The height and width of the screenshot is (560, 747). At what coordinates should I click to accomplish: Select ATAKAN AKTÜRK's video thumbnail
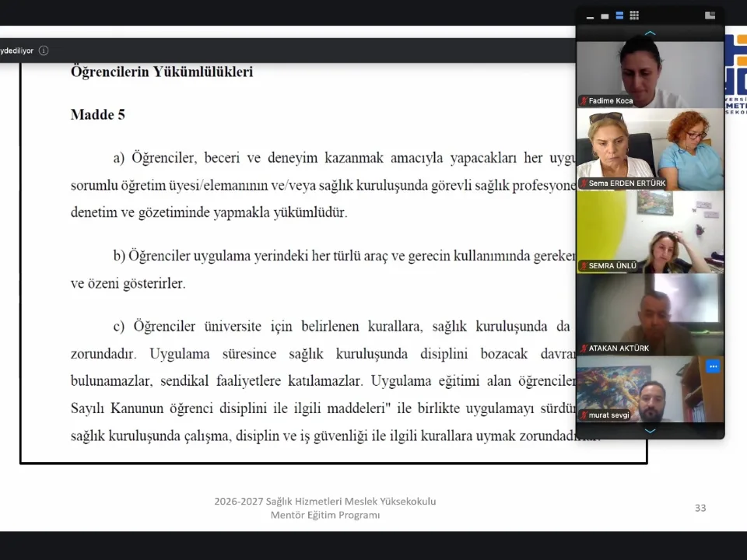click(650, 314)
